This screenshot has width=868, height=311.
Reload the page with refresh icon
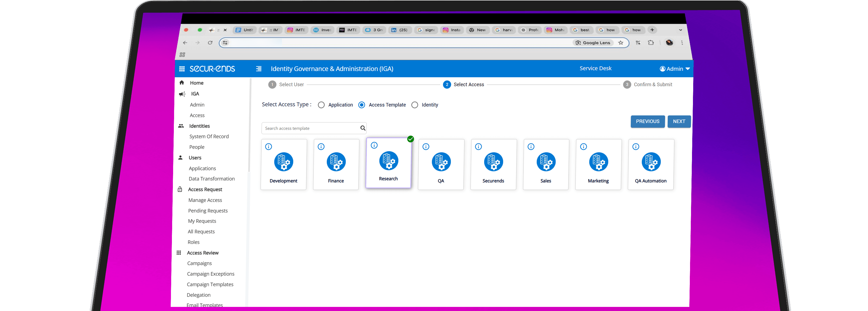[x=210, y=43]
